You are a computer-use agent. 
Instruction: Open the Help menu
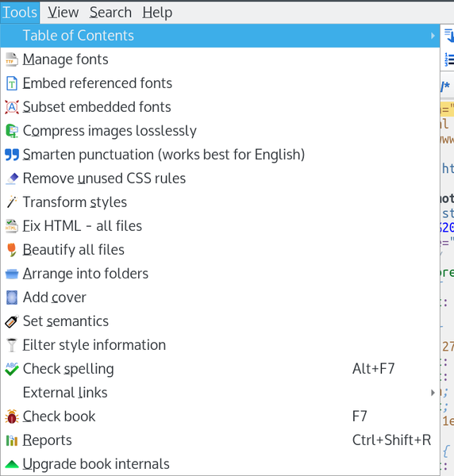[157, 13]
